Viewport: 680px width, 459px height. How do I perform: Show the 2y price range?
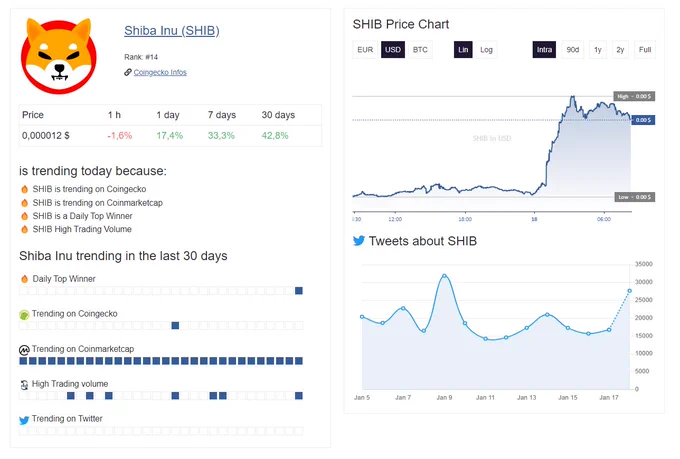tap(620, 49)
